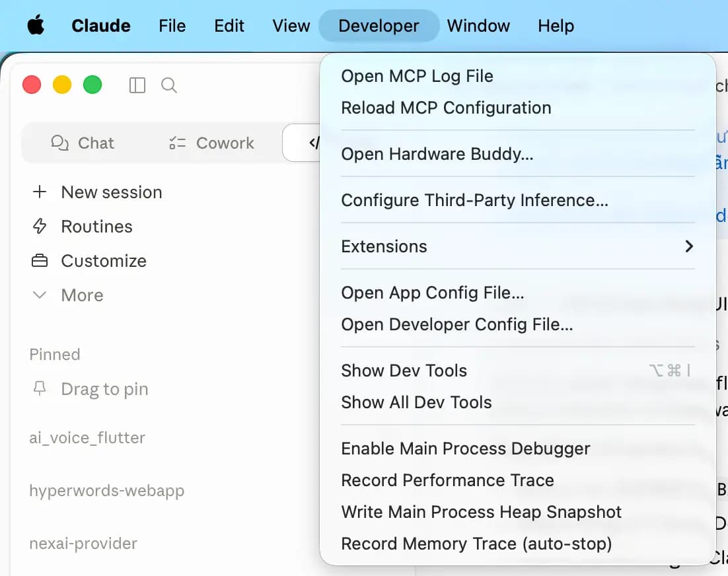The height and width of the screenshot is (576, 728).
Task: Click the briefcase Customize icon
Action: [x=40, y=261]
